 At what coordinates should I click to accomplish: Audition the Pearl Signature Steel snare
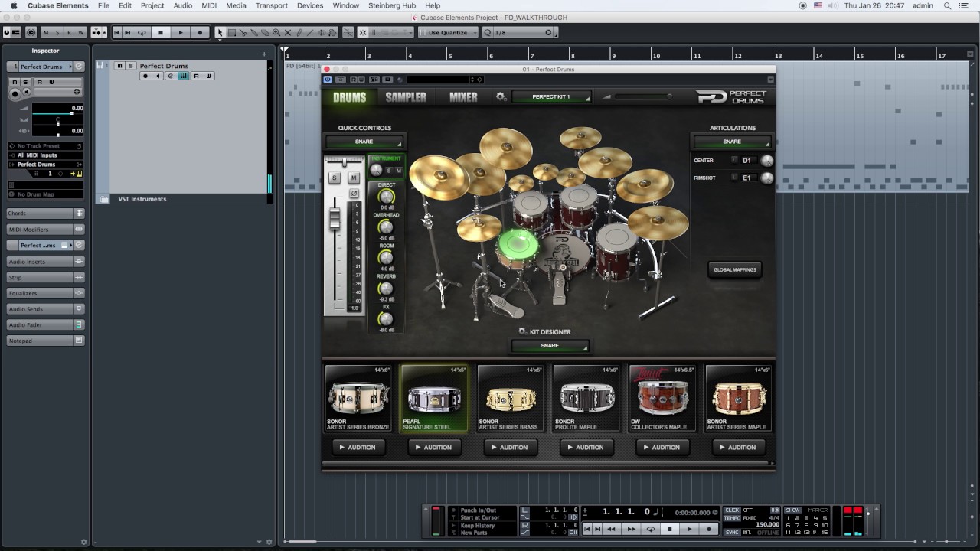[434, 448]
